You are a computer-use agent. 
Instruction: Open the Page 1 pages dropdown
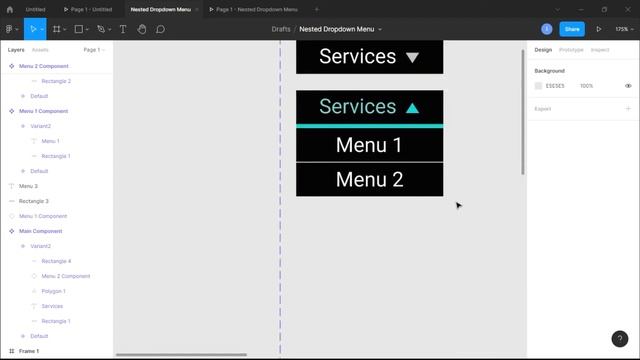(94, 50)
